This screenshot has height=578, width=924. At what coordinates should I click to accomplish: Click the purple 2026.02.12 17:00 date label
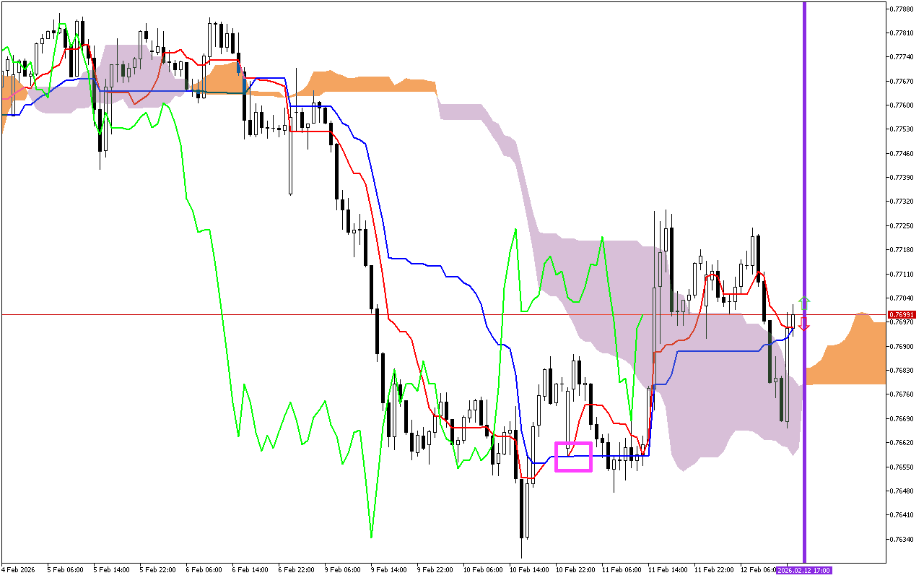tap(804, 570)
